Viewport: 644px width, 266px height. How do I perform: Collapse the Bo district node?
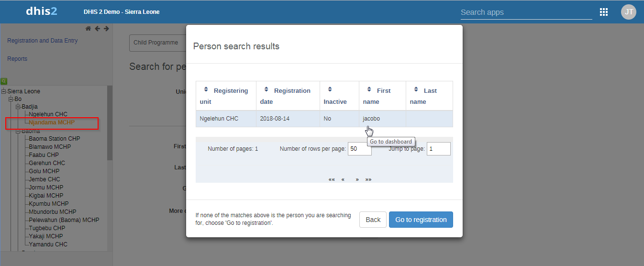pyautogui.click(x=11, y=99)
